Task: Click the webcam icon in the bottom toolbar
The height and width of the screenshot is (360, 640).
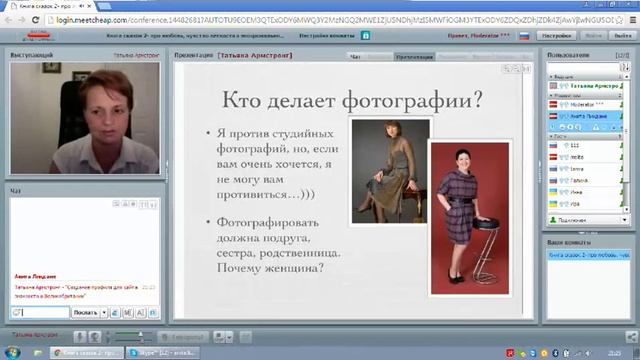Action: tap(95, 337)
